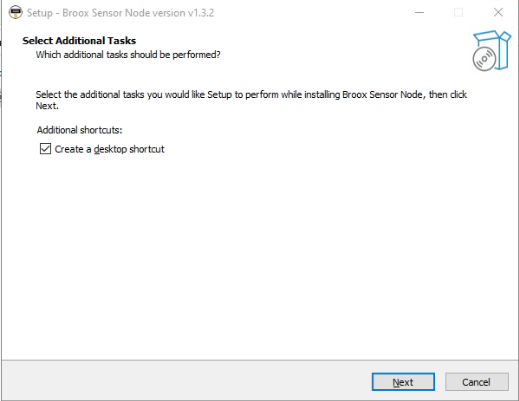Viewport: 519px width, 401px height.
Task: Click the 'Additional shortcuts:' group label
Action: pyautogui.click(x=79, y=130)
